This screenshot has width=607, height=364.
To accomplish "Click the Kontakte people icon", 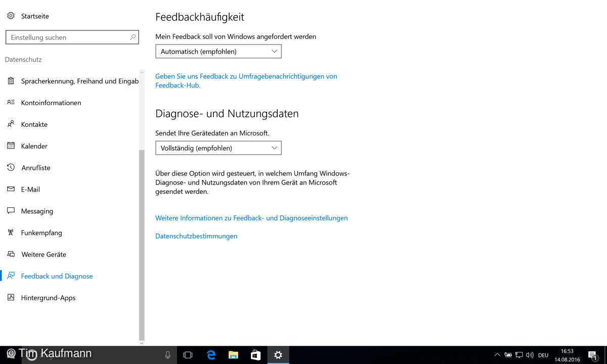I will click(x=11, y=124).
